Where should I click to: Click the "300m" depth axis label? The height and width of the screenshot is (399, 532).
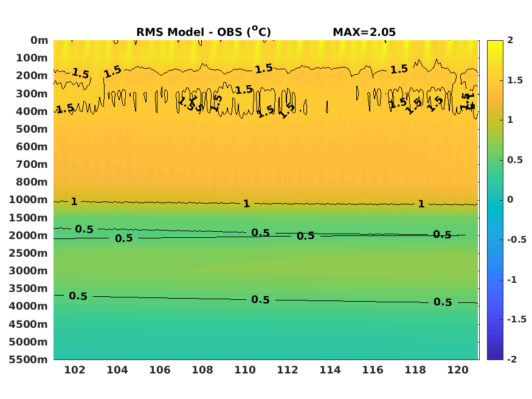(x=32, y=94)
